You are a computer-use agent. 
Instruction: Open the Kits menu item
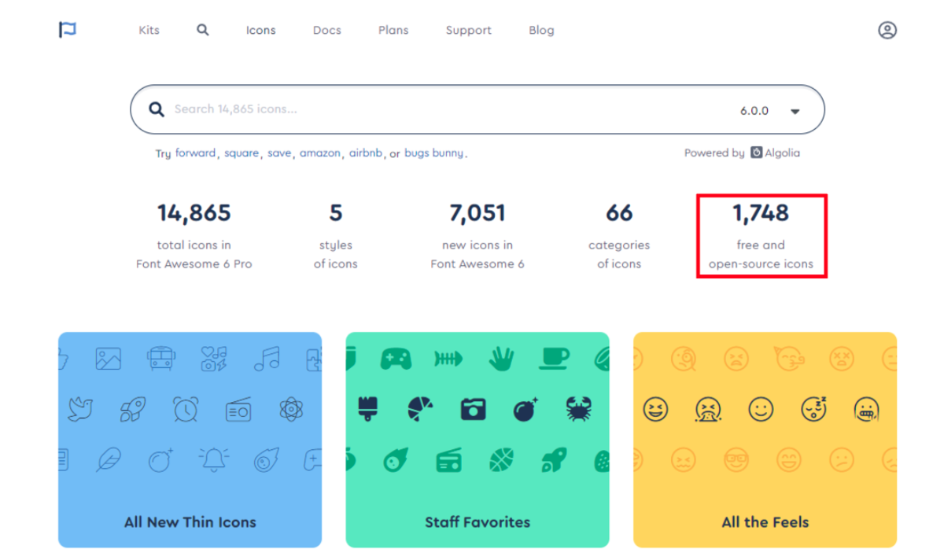[x=149, y=30]
